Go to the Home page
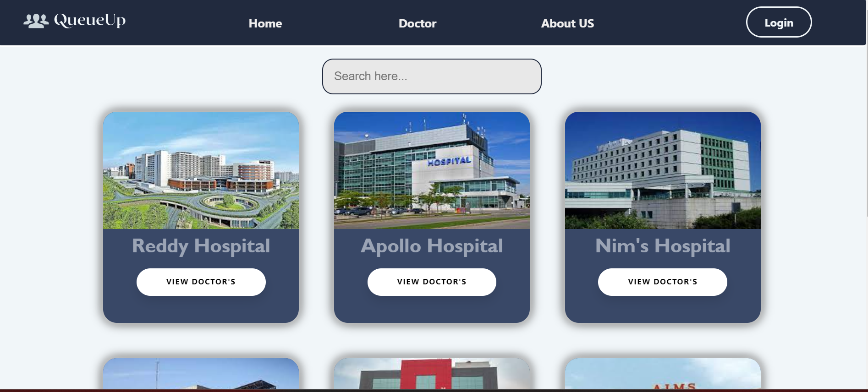Image resolution: width=868 pixels, height=392 pixels. click(265, 23)
